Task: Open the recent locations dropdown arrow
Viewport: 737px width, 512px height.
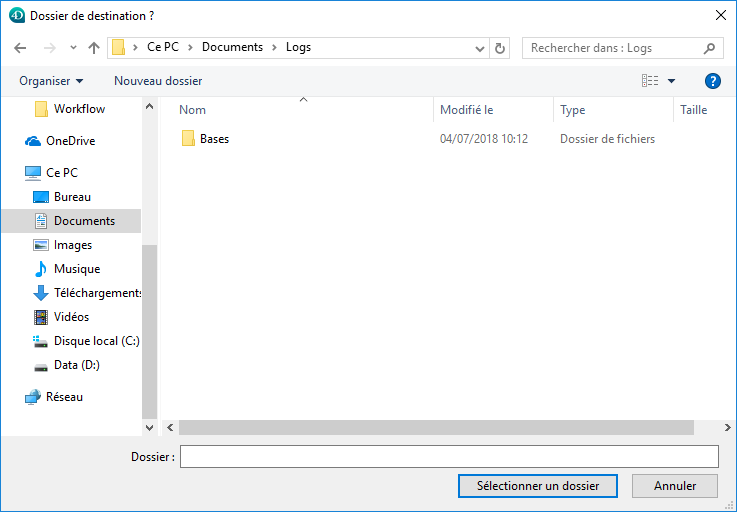Action: pos(73,48)
